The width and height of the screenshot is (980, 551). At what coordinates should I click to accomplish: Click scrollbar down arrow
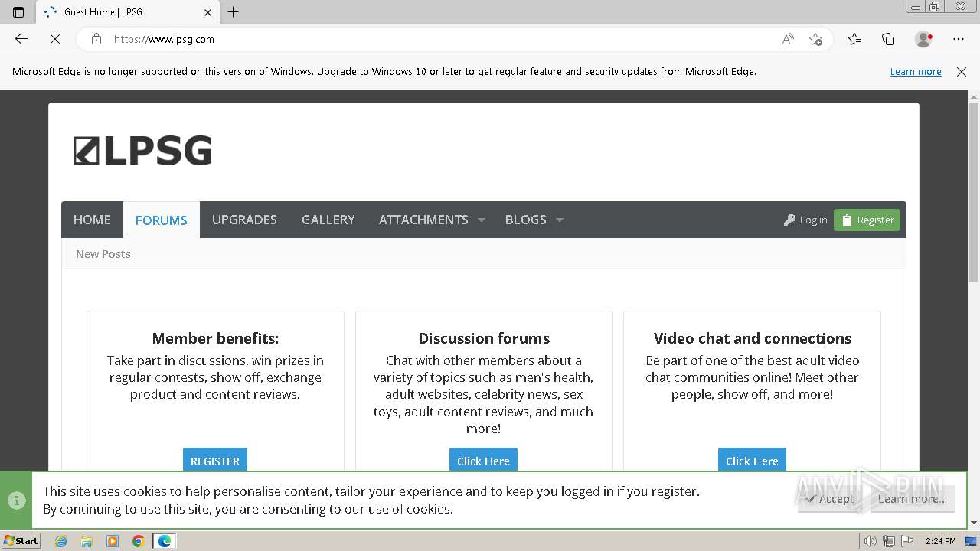point(974,523)
